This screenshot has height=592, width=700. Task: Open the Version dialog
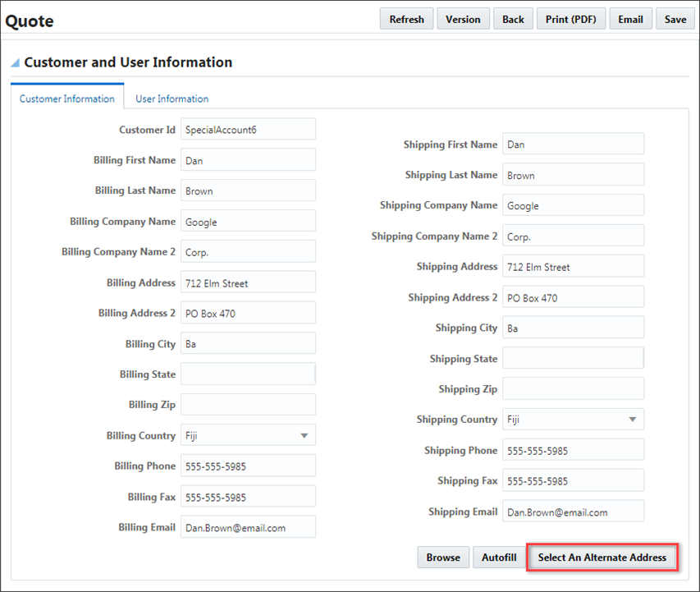click(x=463, y=18)
